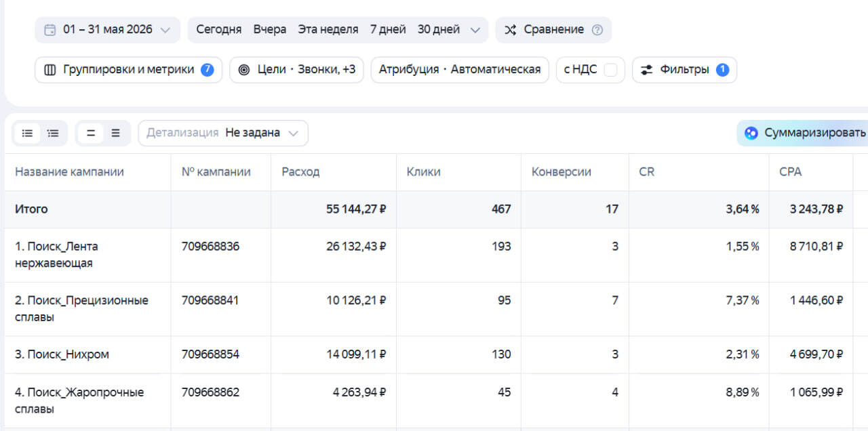Screen dimensions: 868x431
Task: Open the help question mark near Сравнение
Action: [597, 30]
